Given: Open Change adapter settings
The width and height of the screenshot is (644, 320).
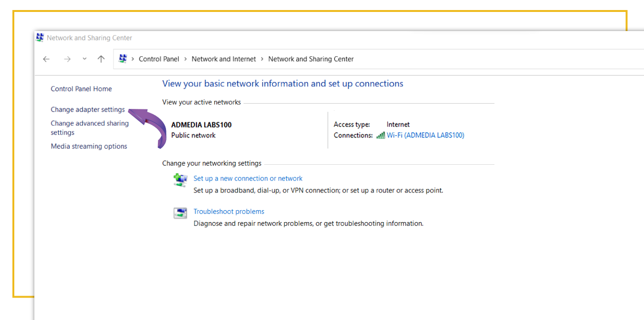Looking at the screenshot, I should click(x=88, y=109).
